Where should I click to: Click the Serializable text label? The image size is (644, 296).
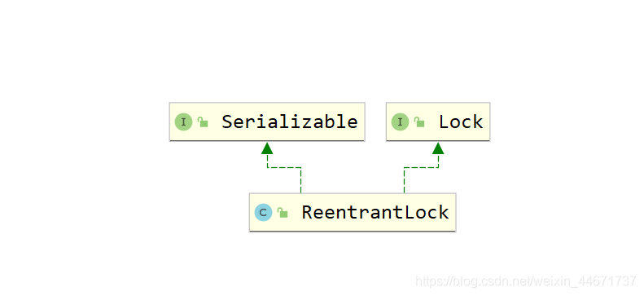290,122
